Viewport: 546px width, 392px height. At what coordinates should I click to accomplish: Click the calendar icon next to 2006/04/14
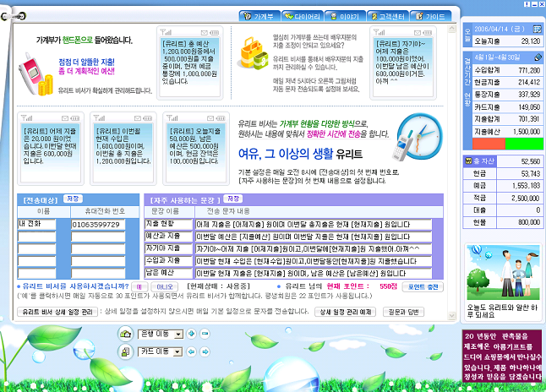pyautogui.click(x=537, y=29)
